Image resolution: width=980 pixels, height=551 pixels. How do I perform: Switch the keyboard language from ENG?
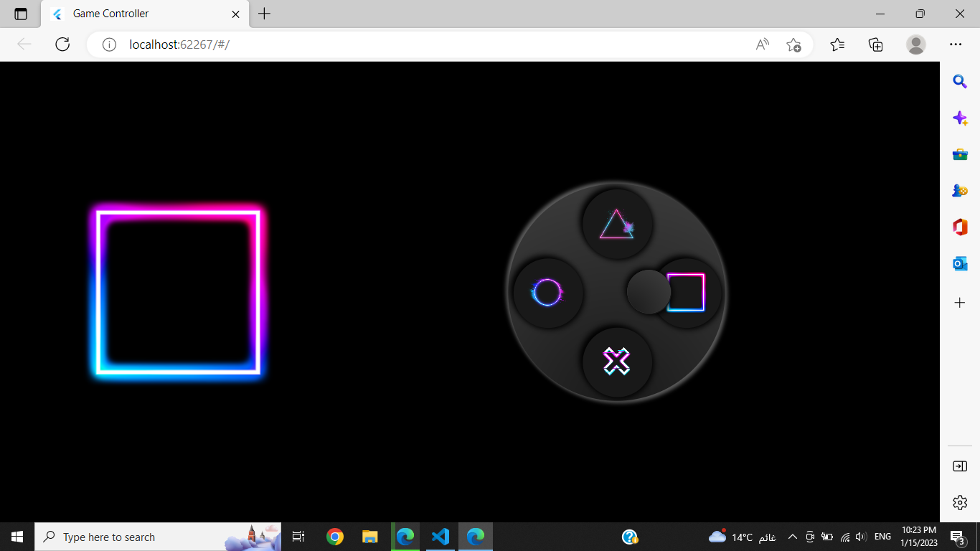click(882, 537)
